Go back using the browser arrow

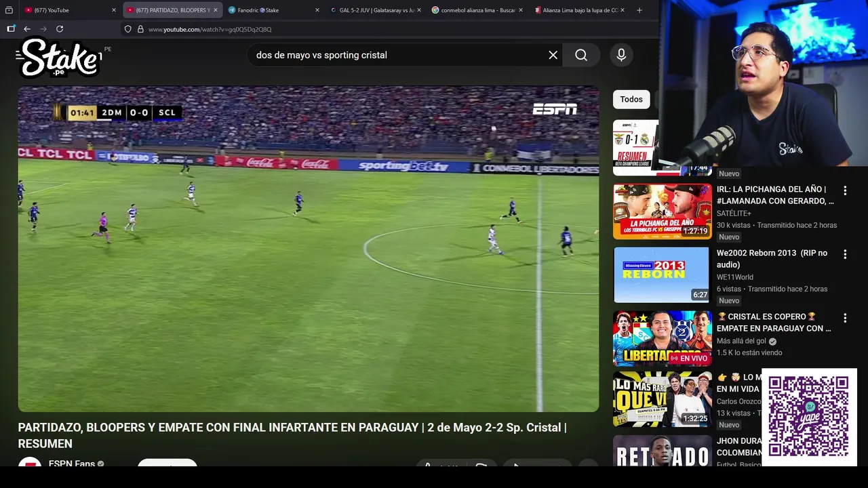pos(27,29)
